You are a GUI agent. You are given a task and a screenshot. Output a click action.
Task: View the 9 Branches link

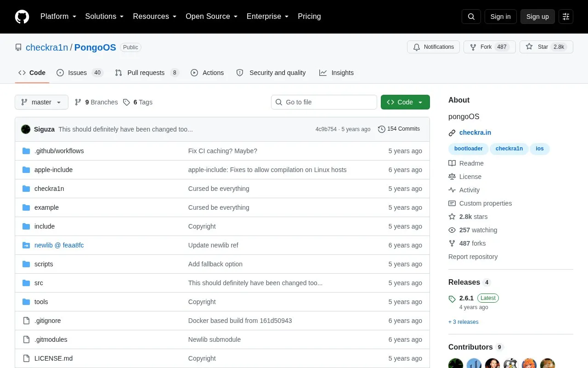[x=96, y=102]
